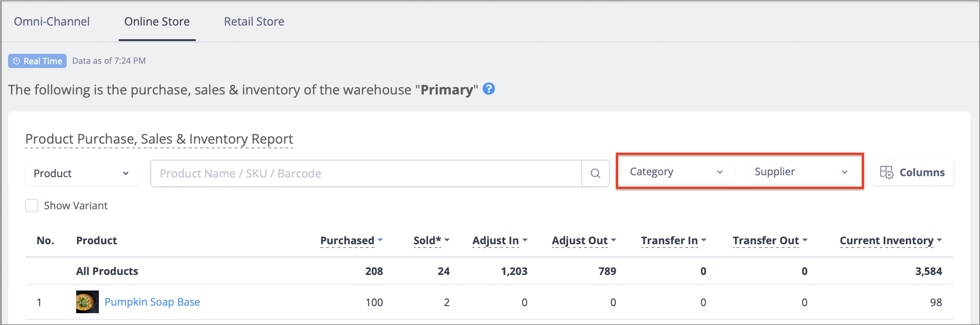Sort by the Adjust In column

[500, 240]
